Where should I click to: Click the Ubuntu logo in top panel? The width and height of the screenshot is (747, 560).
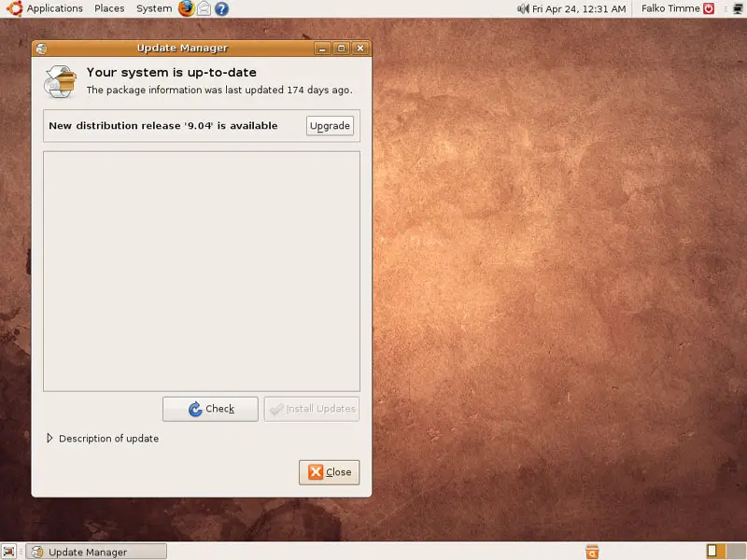(14, 8)
